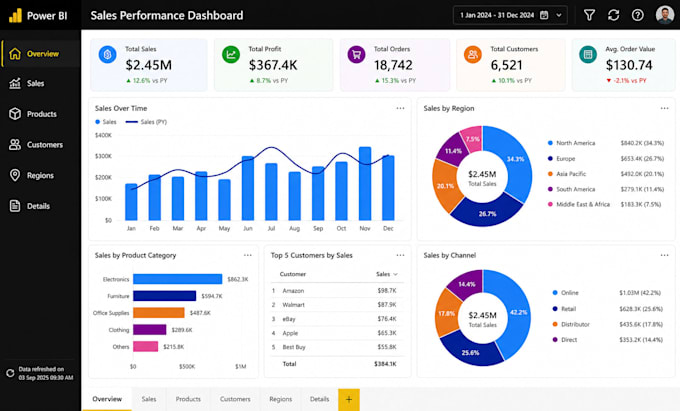Switch to the Customers bottom tab
This screenshot has width=680, height=411.
pyautogui.click(x=235, y=399)
